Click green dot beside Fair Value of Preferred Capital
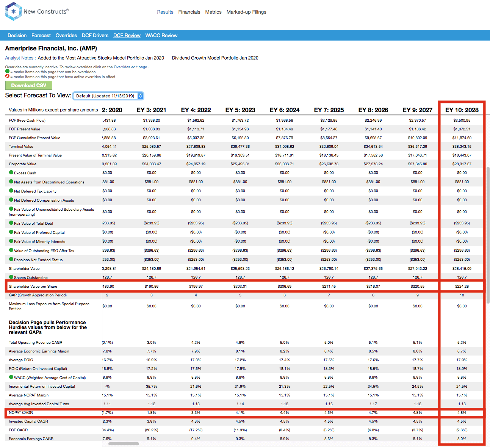 coord(11,232)
